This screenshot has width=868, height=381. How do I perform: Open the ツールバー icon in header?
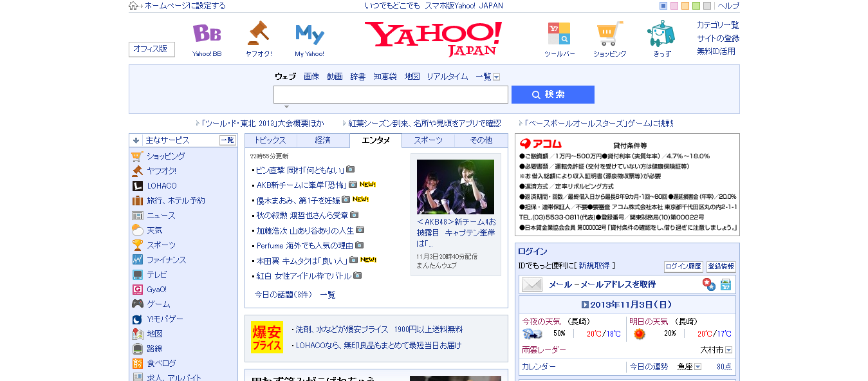[559, 33]
